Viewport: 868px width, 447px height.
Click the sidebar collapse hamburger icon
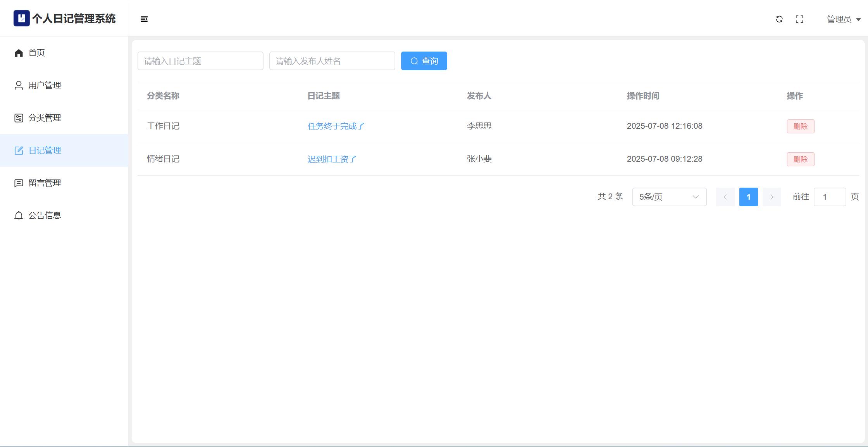144,19
